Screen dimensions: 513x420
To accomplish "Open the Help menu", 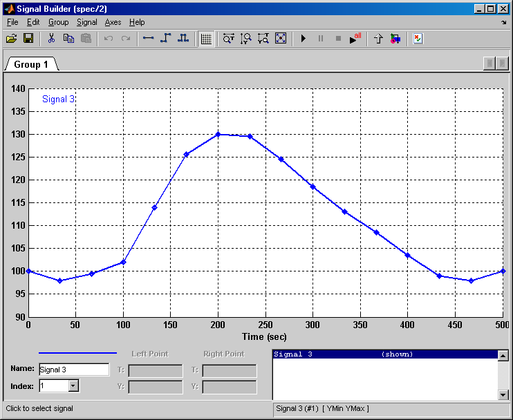I will [137, 22].
